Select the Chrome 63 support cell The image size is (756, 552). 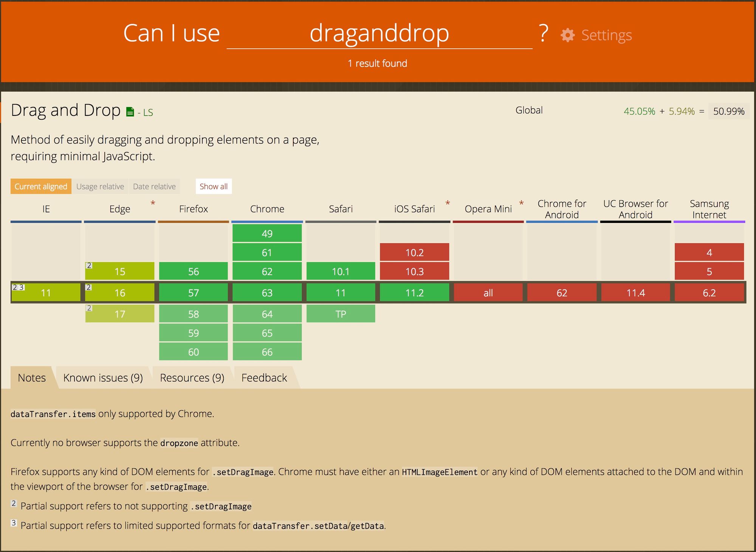(x=267, y=293)
